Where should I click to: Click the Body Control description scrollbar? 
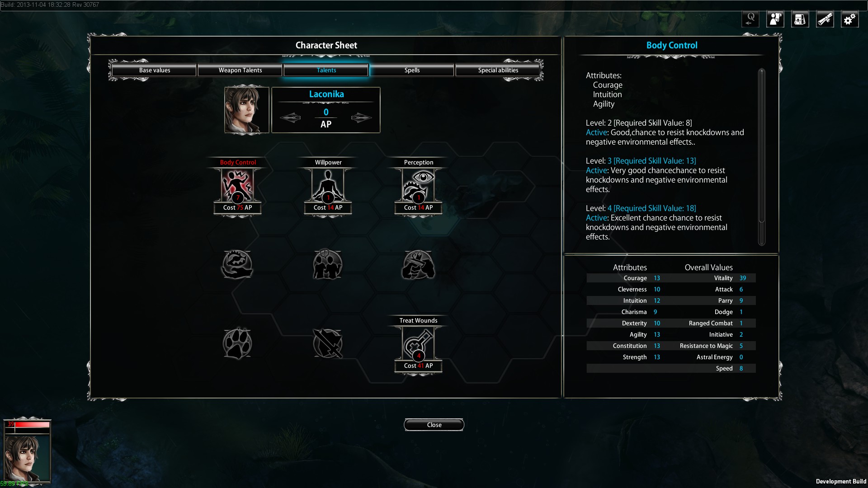(x=762, y=157)
